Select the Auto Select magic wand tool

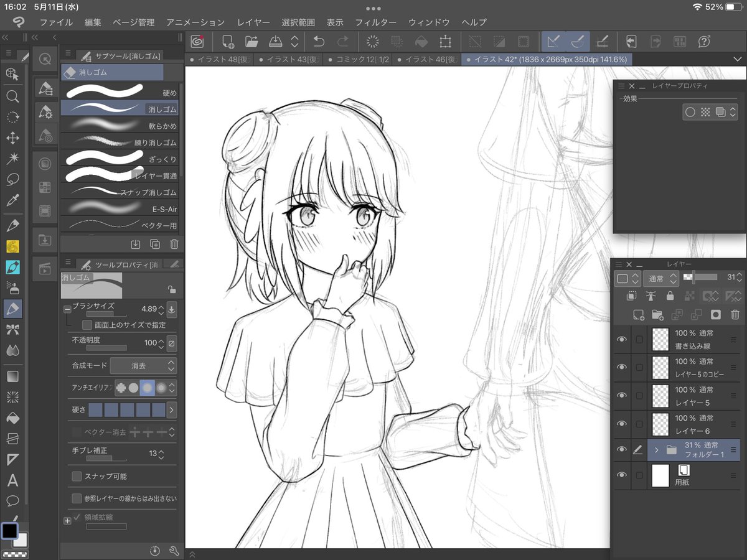tap(12, 159)
